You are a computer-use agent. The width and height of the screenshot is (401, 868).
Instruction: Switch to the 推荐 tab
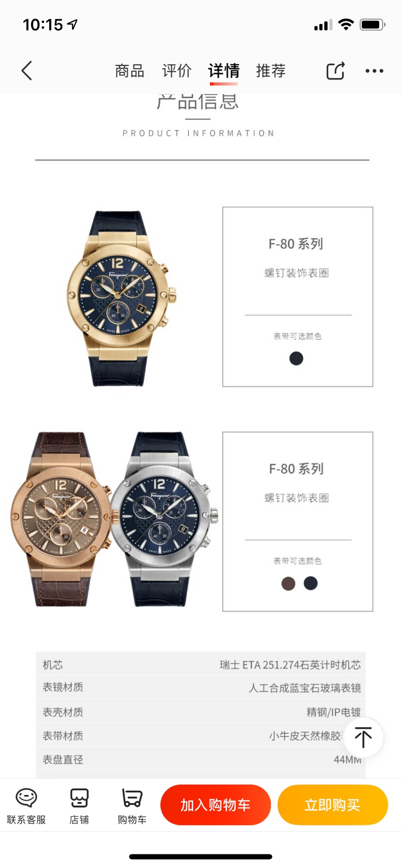(x=271, y=71)
